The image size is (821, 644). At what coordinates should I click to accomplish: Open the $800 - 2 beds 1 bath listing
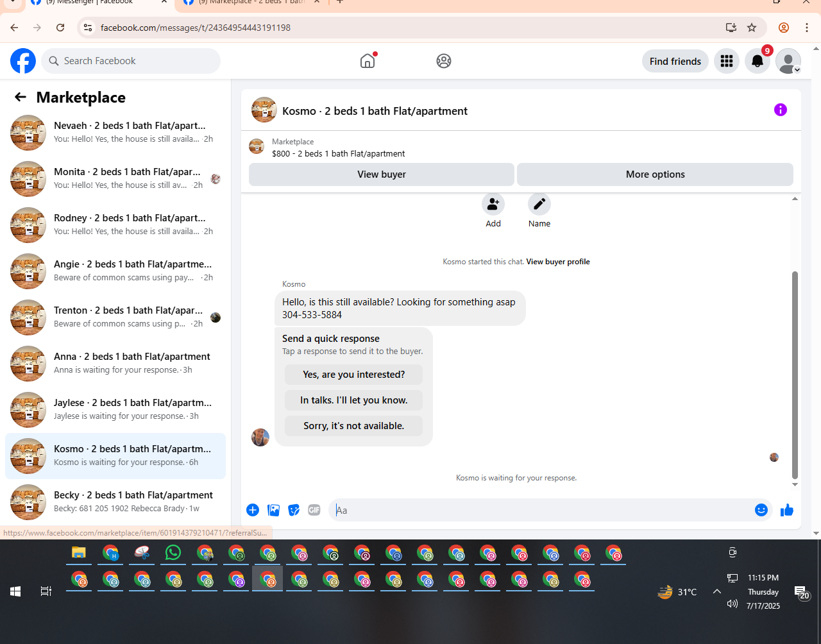[x=339, y=154]
